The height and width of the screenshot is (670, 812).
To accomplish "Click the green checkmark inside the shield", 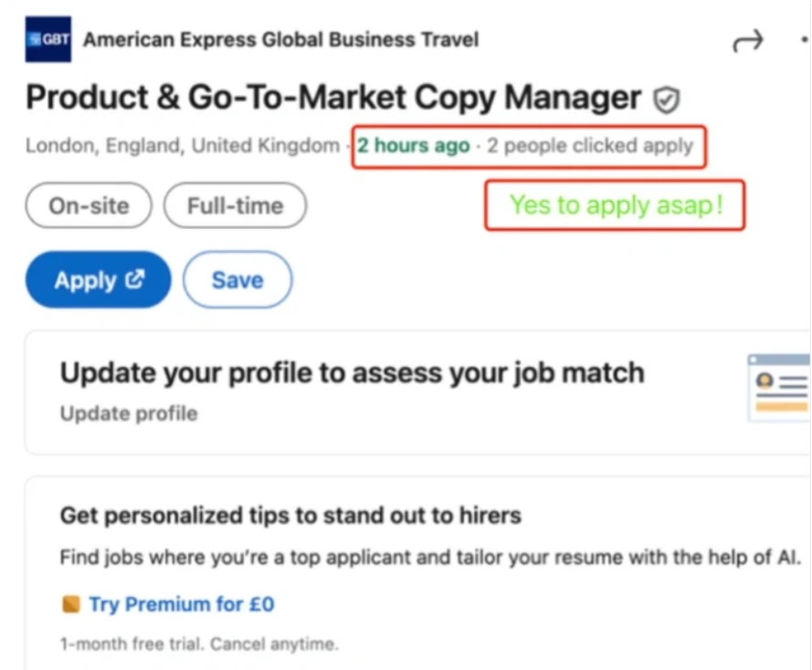I will (x=667, y=98).
